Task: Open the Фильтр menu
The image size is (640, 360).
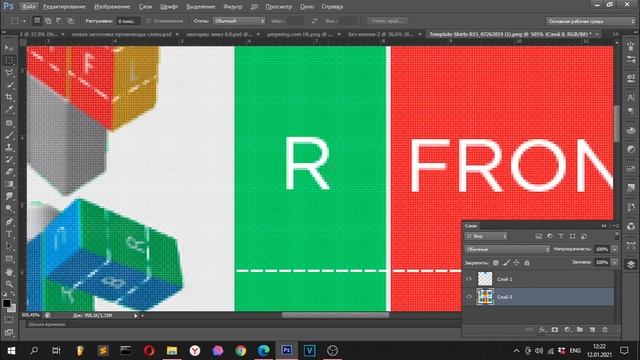Action: 233,7
